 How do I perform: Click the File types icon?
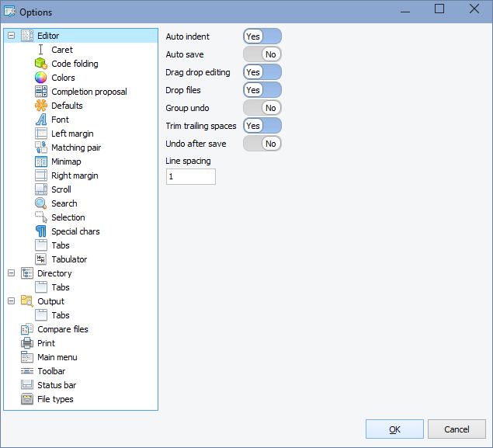coord(27,399)
